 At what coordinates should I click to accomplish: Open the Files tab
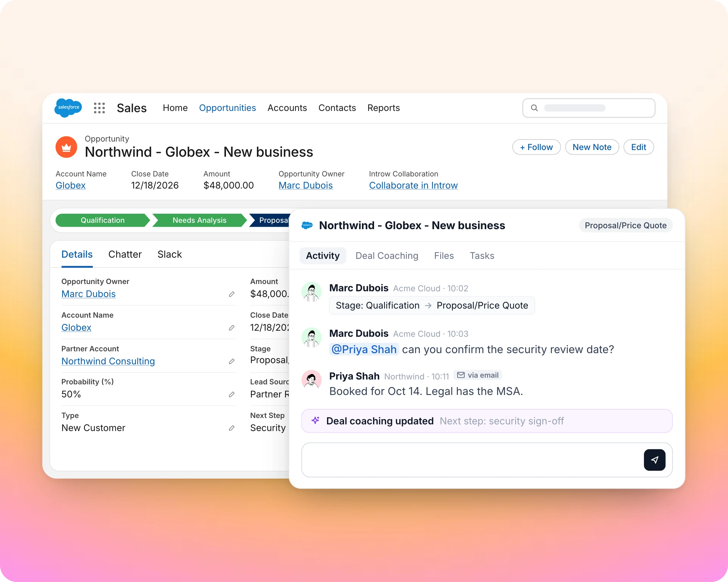444,256
